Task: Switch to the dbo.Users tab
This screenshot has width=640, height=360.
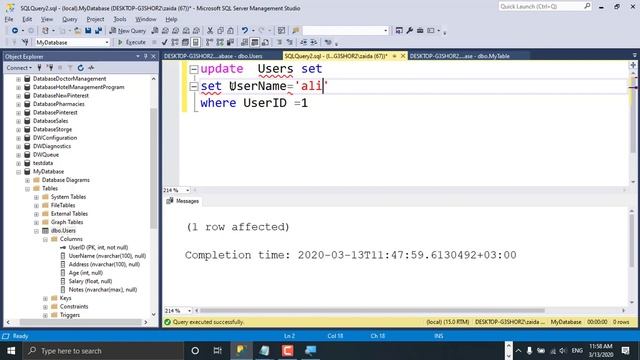Action: pos(213,56)
